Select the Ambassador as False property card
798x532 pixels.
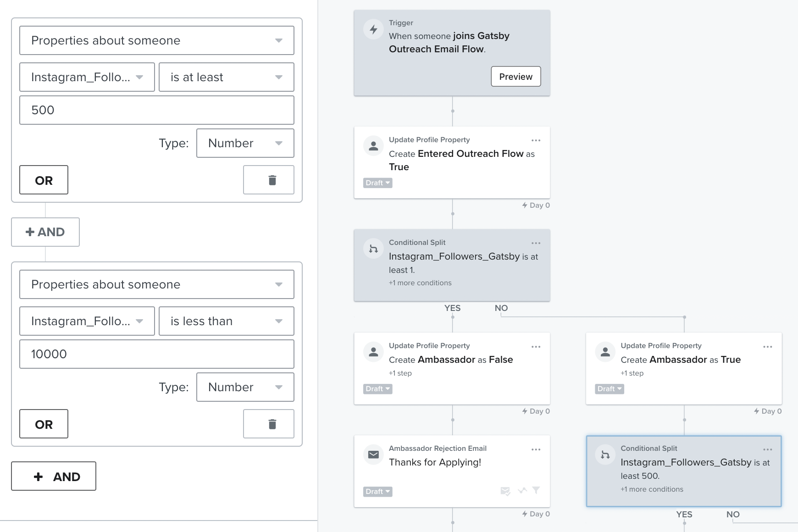(x=452, y=369)
